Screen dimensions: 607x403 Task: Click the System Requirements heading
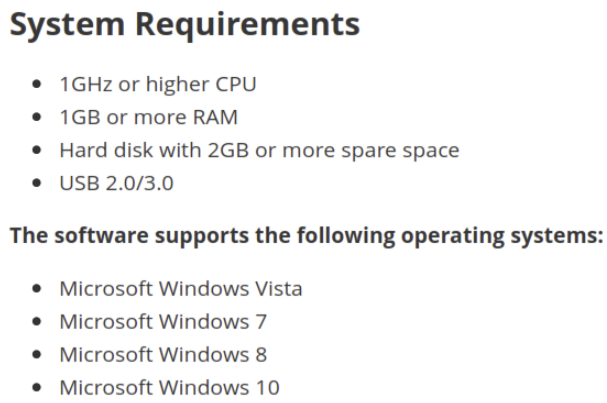click(185, 25)
